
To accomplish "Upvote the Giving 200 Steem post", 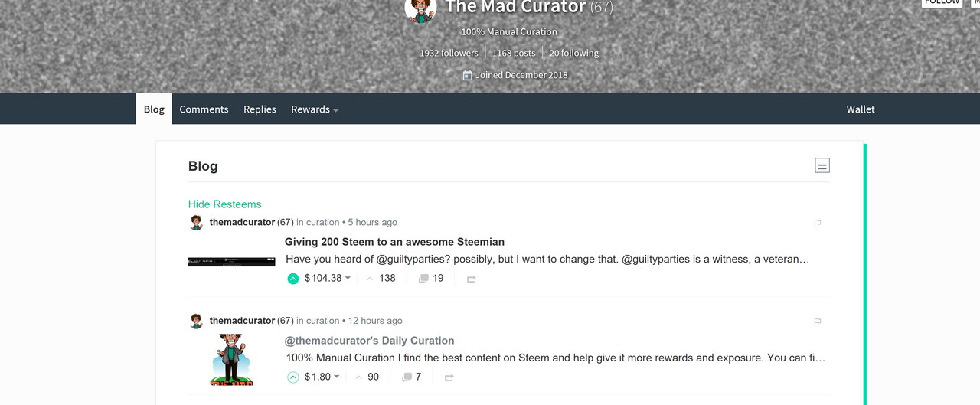I will coord(292,279).
